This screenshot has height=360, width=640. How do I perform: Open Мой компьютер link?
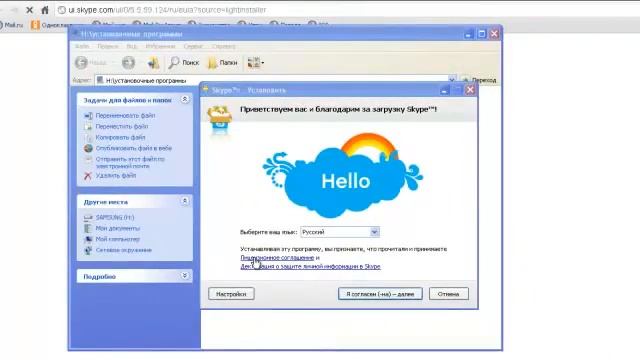pos(118,239)
